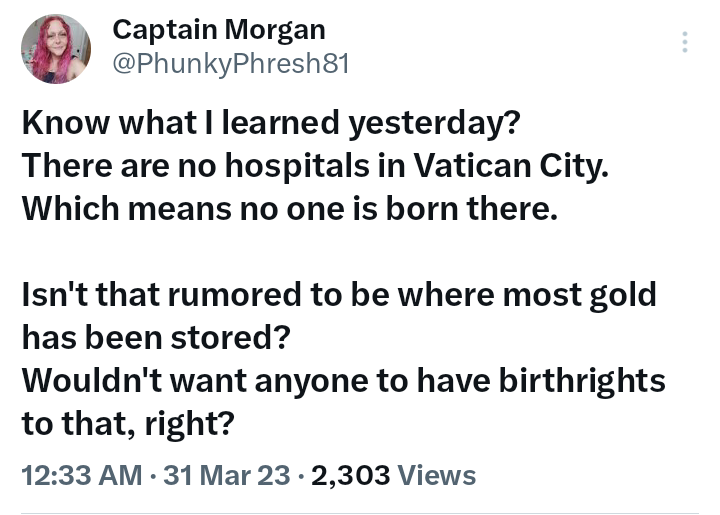The width and height of the screenshot is (720, 515).
Task: Click the line "Which means no one is born there."
Action: tap(288, 208)
